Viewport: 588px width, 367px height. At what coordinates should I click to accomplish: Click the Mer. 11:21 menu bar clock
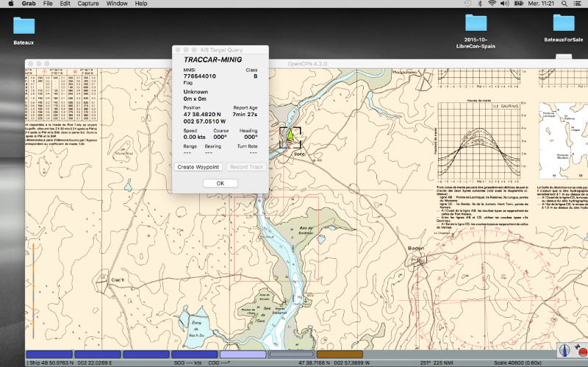542,4
